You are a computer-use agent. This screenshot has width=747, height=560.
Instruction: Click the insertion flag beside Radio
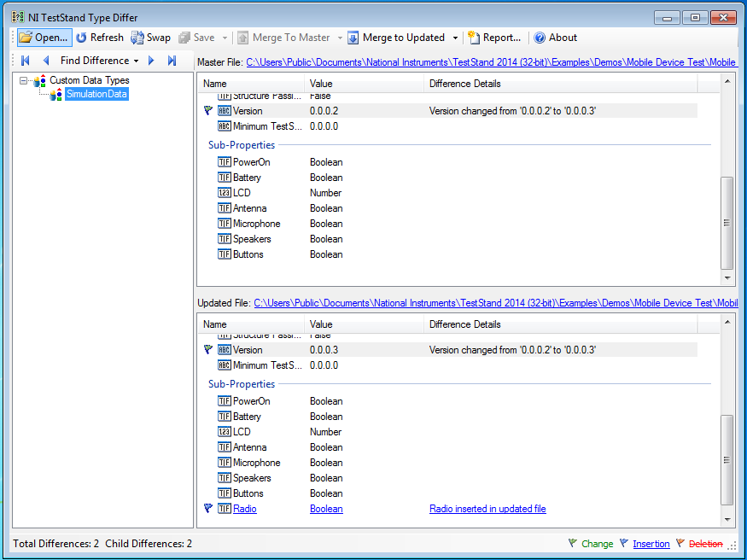click(x=207, y=508)
